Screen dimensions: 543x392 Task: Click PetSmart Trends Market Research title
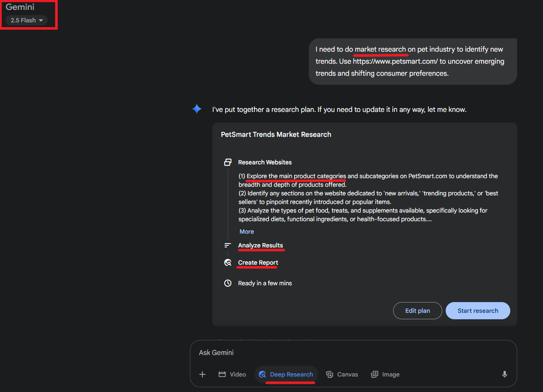pos(276,134)
